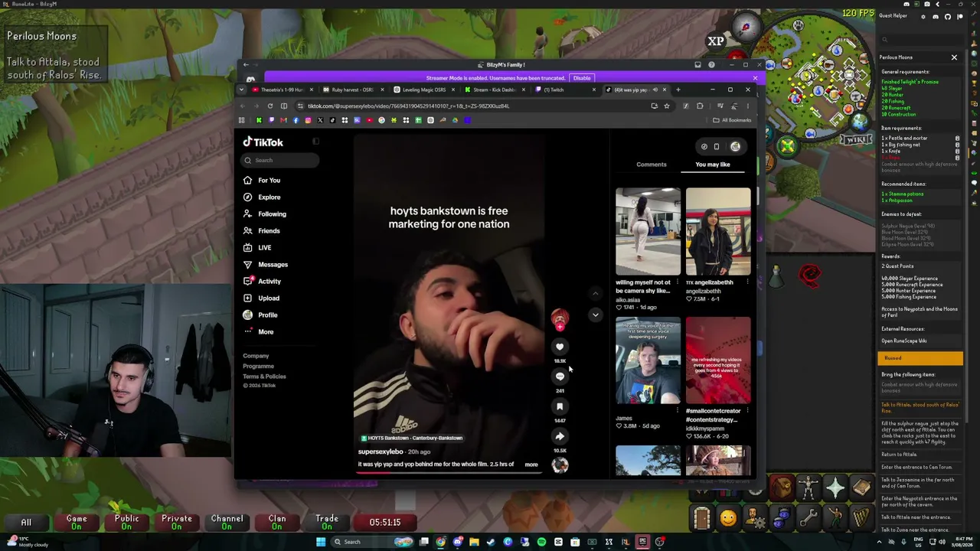
Task: Open browser three-dot menu
Action: click(x=748, y=106)
